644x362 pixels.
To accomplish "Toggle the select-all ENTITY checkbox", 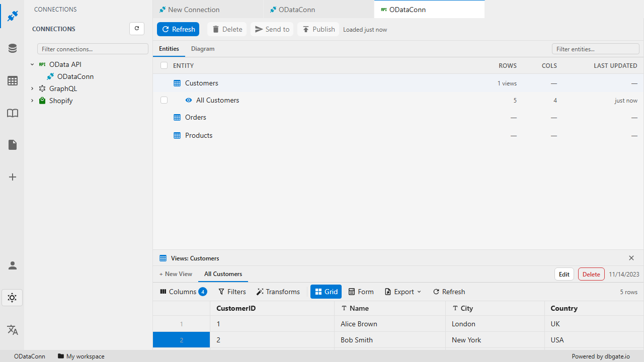I will (164, 65).
